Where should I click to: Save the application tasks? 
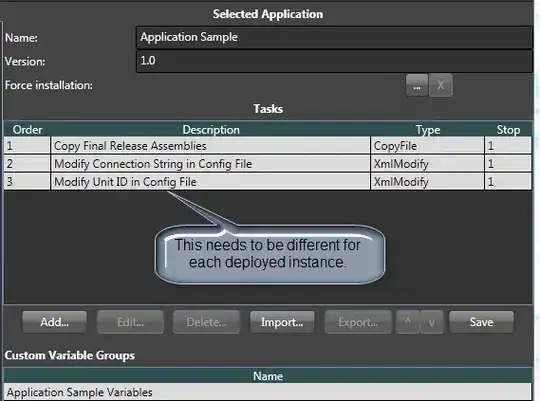pyautogui.click(x=481, y=322)
